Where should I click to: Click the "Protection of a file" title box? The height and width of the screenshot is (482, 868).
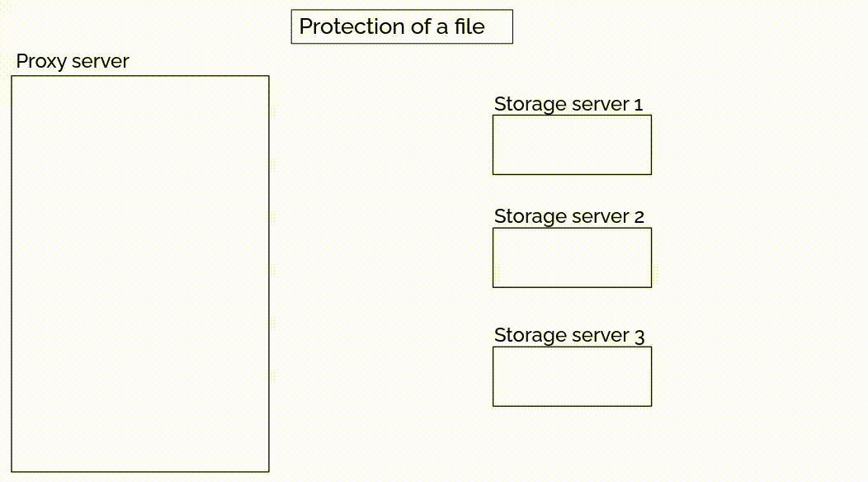pos(402,26)
